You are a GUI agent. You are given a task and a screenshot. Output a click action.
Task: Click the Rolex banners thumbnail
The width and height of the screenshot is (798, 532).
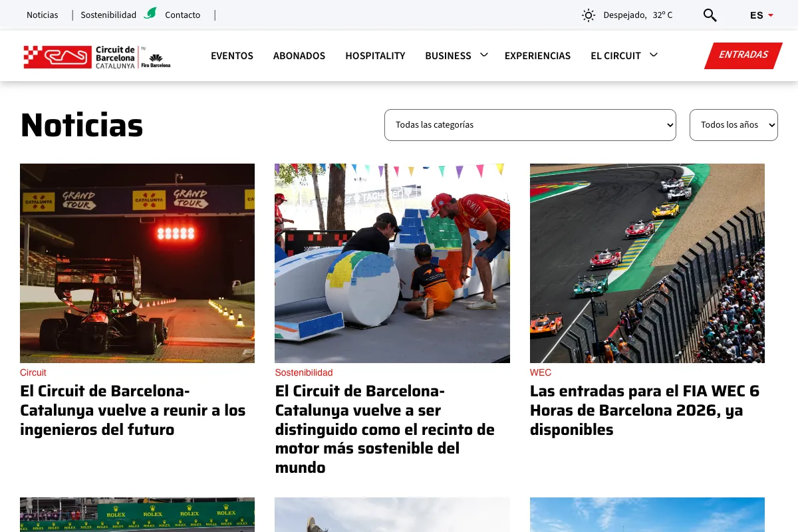click(137, 515)
